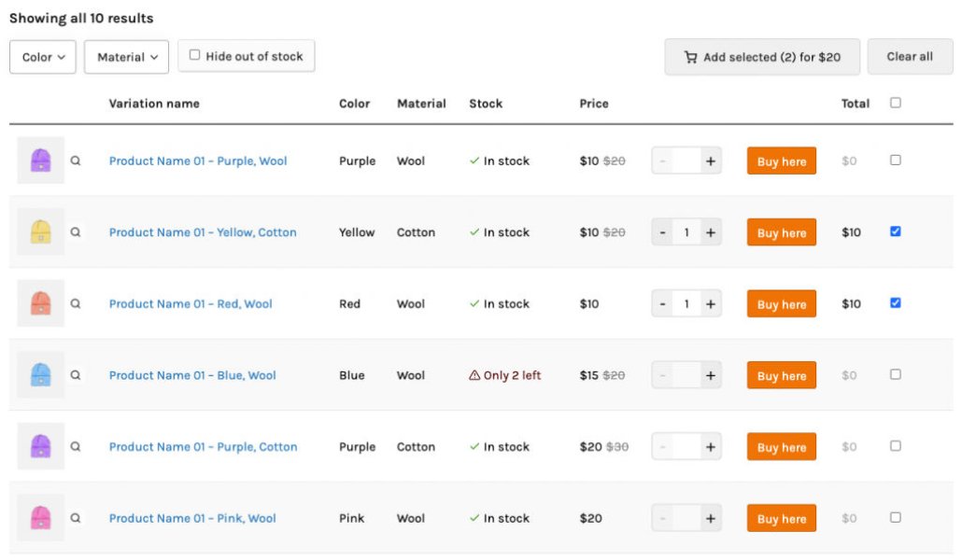Open quick view for Pink Wool variation

[76, 518]
